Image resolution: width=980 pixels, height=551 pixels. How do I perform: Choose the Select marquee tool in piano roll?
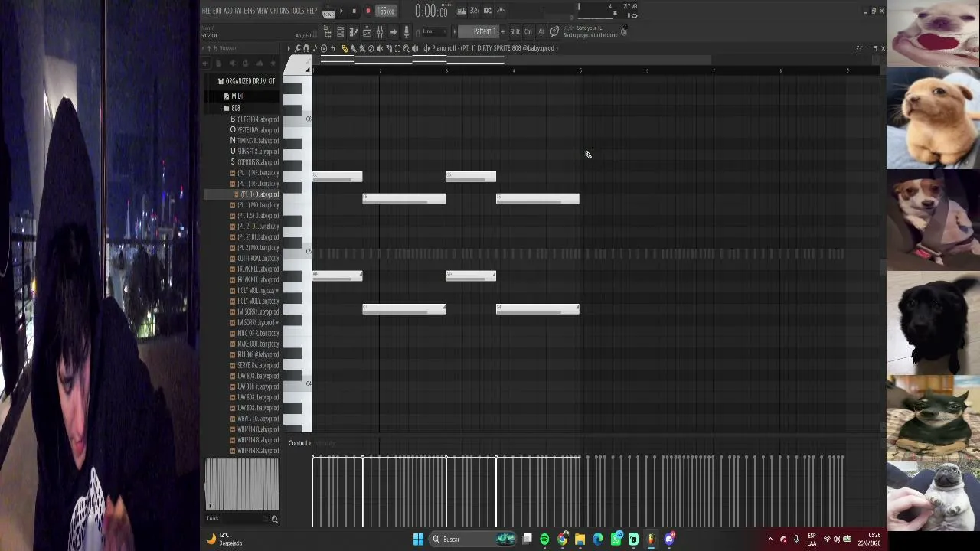coord(397,48)
